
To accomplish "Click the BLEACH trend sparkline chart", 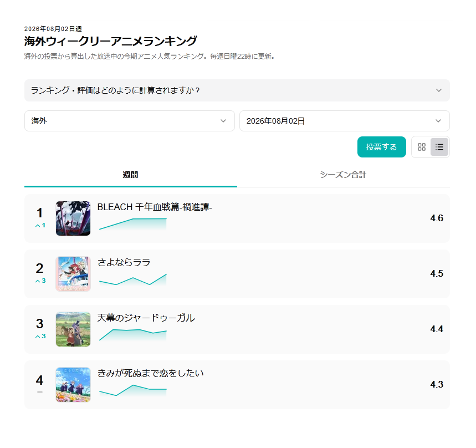I will (132, 224).
